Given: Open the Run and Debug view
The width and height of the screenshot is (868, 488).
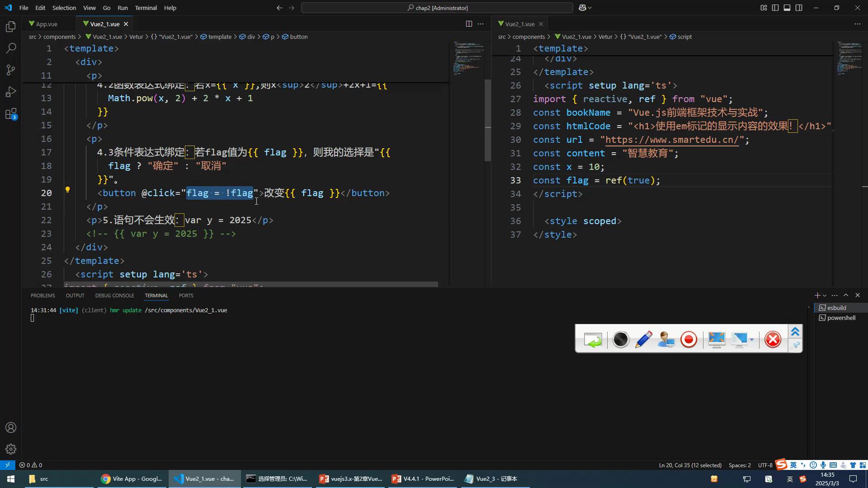Looking at the screenshot, I should click(x=11, y=92).
